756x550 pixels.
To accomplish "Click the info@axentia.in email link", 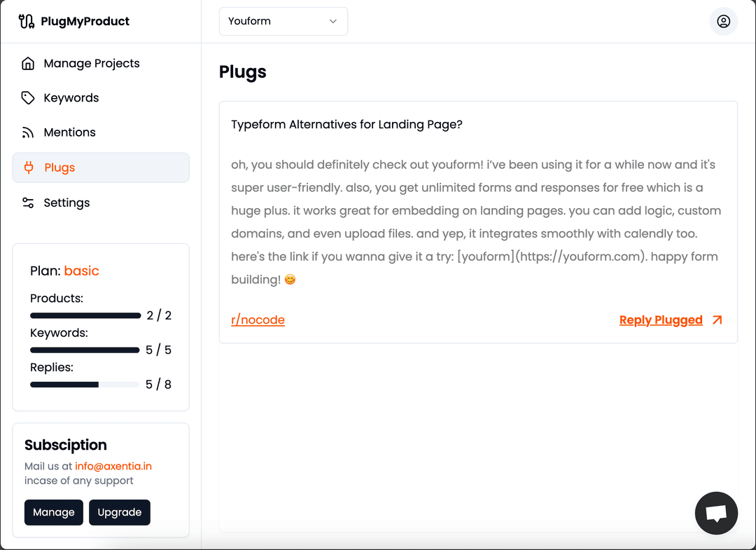I will 113,466.
